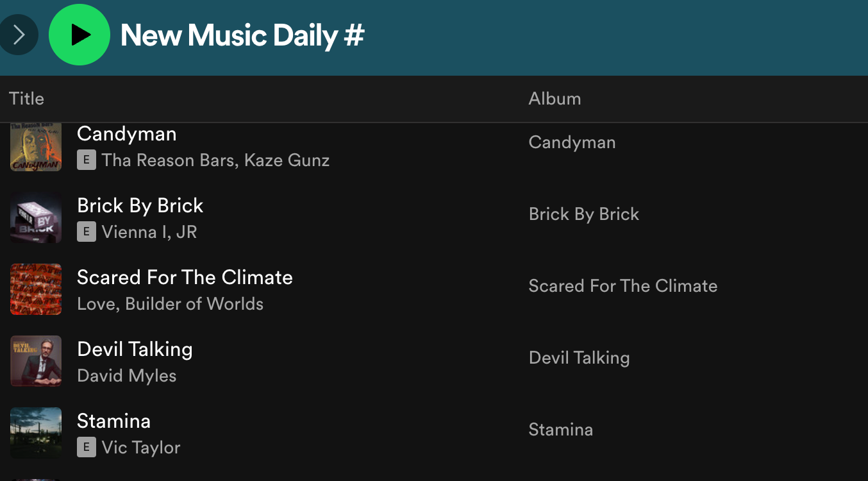Click the explicit badge on Candyman
The image size is (868, 481).
point(87,160)
